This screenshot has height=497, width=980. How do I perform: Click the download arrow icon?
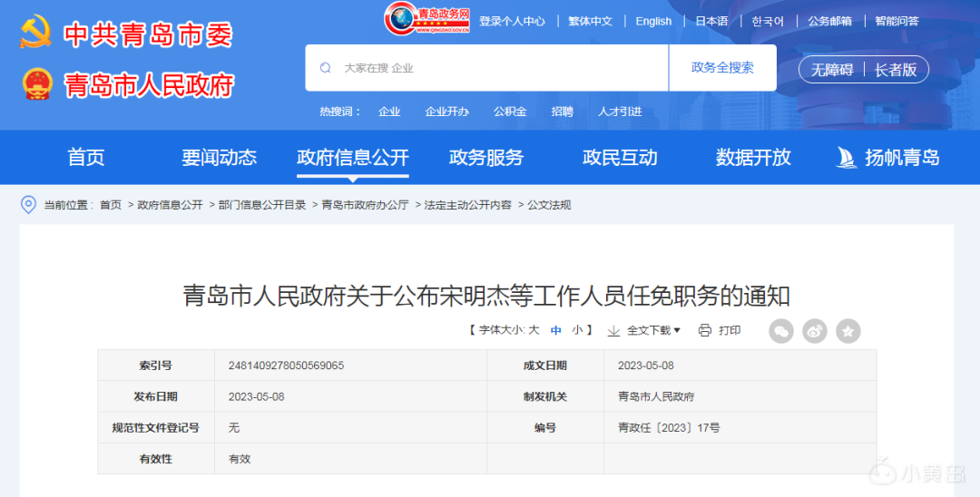point(614,330)
